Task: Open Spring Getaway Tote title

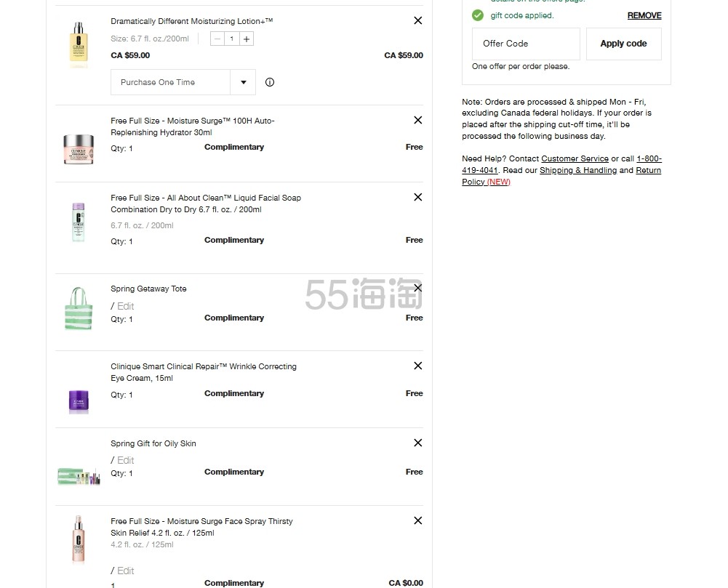Action: pyautogui.click(x=148, y=289)
